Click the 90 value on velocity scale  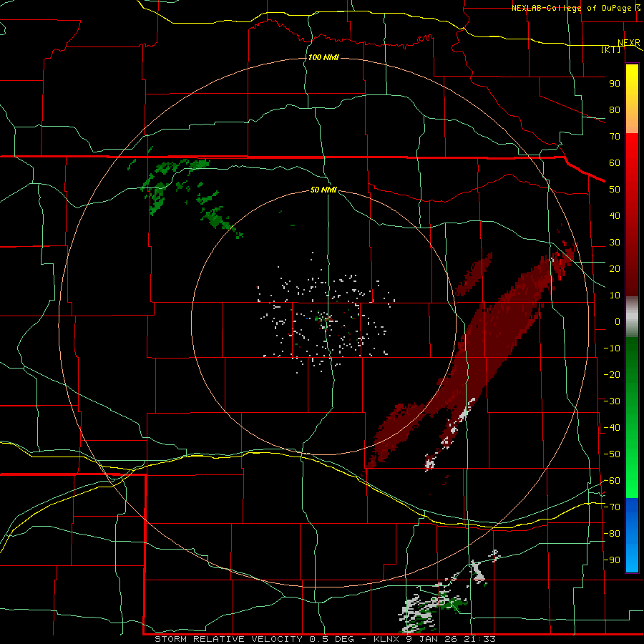[x=615, y=84]
